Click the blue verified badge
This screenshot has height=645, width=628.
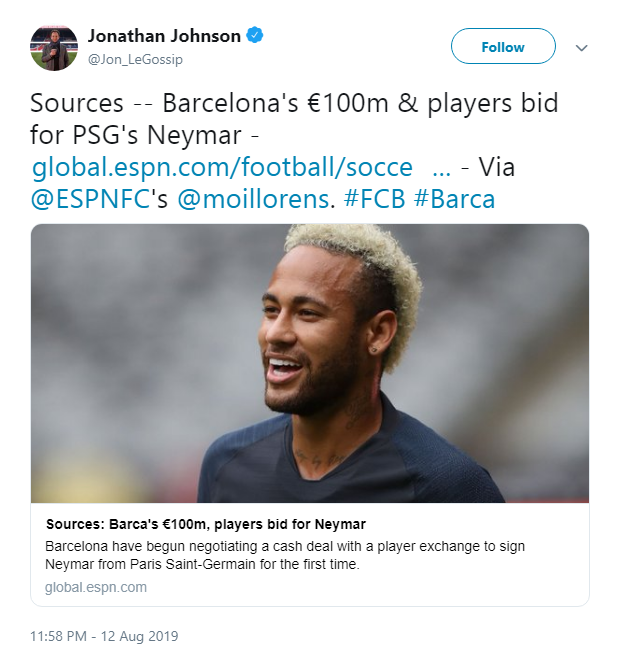pyautogui.click(x=256, y=36)
